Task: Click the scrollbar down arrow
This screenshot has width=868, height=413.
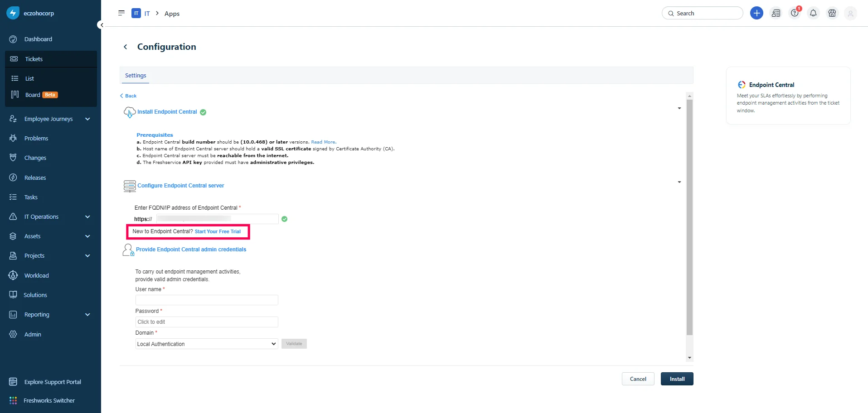Action: [x=689, y=358]
